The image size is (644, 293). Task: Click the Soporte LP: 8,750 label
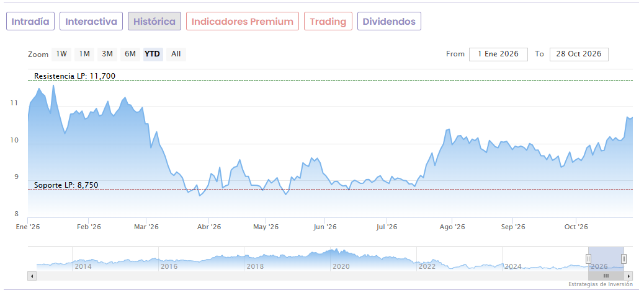click(x=66, y=185)
